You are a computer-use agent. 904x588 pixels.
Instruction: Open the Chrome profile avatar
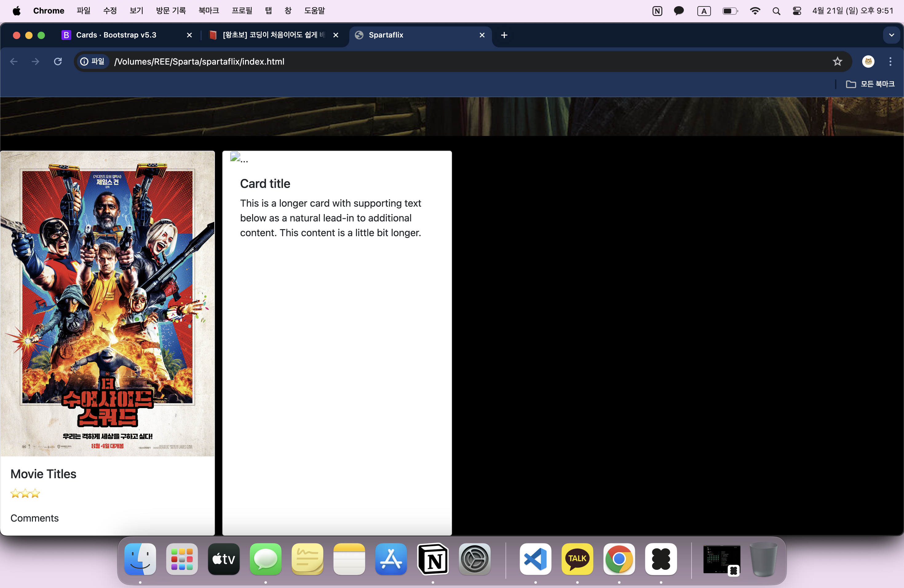pos(868,62)
